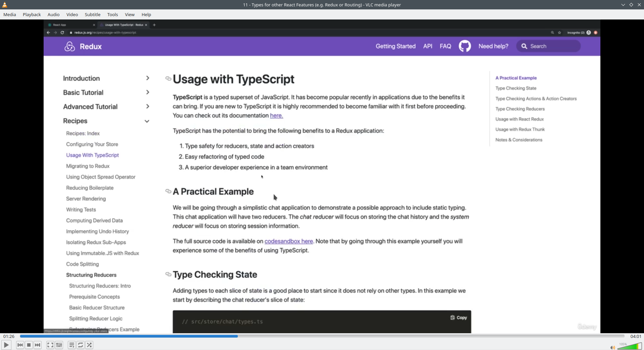Open 'Recipes: Index' in sidebar
This screenshot has width=644, height=350.
[x=83, y=133]
